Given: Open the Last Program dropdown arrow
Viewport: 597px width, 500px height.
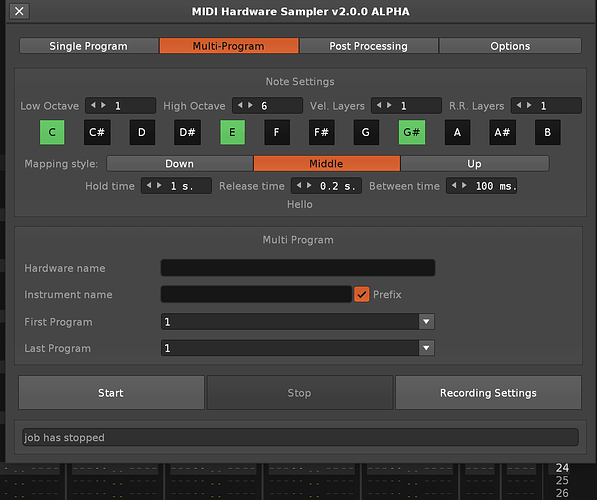Looking at the screenshot, I should 426,348.
